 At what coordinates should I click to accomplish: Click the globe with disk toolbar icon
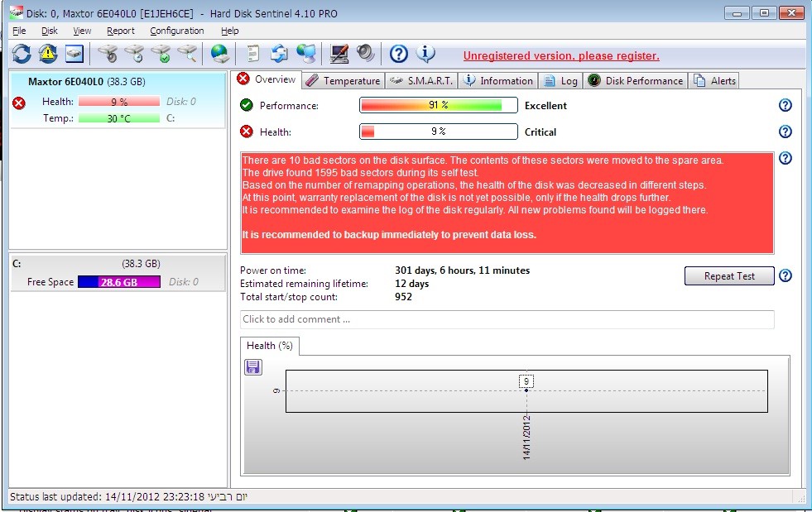[x=219, y=55]
